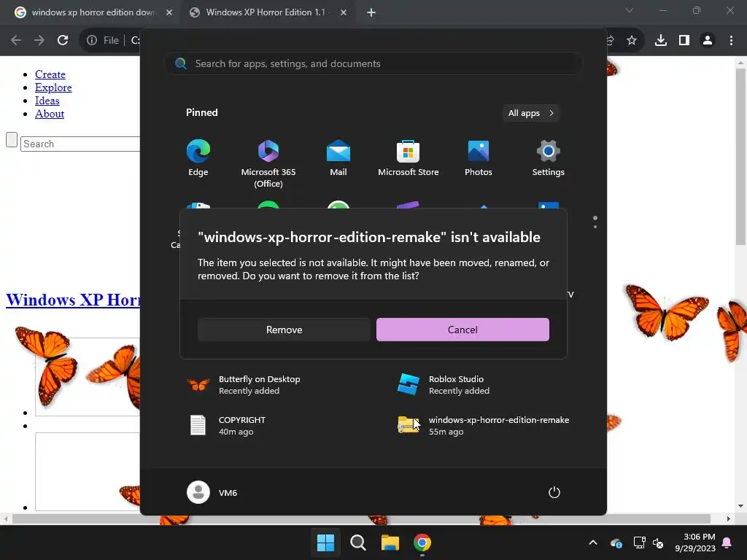Click Remove in the unavailable item dialog

(284, 330)
